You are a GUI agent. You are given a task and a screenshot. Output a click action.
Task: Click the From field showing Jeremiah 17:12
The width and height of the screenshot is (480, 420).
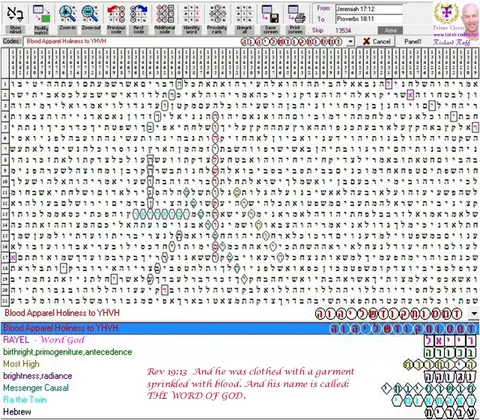369,9
